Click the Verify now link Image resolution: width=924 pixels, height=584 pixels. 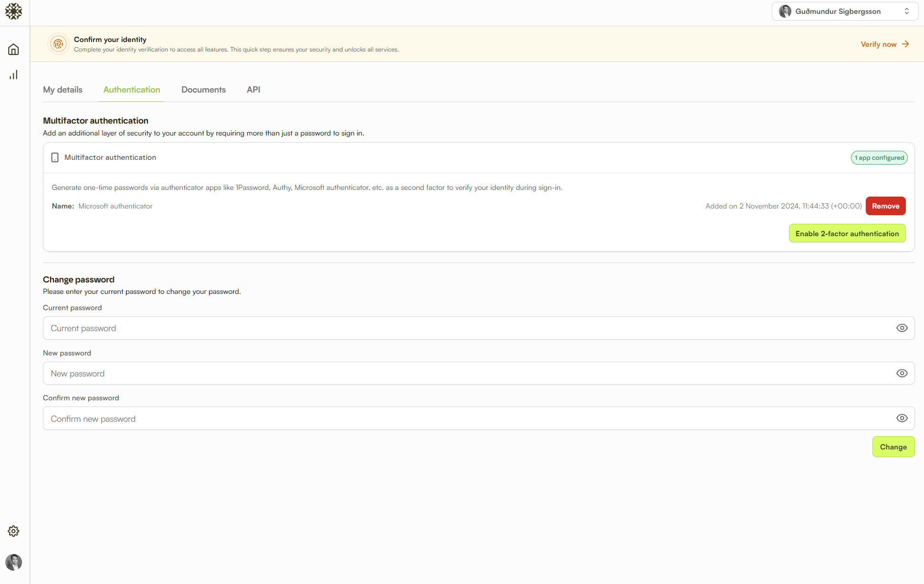point(878,44)
